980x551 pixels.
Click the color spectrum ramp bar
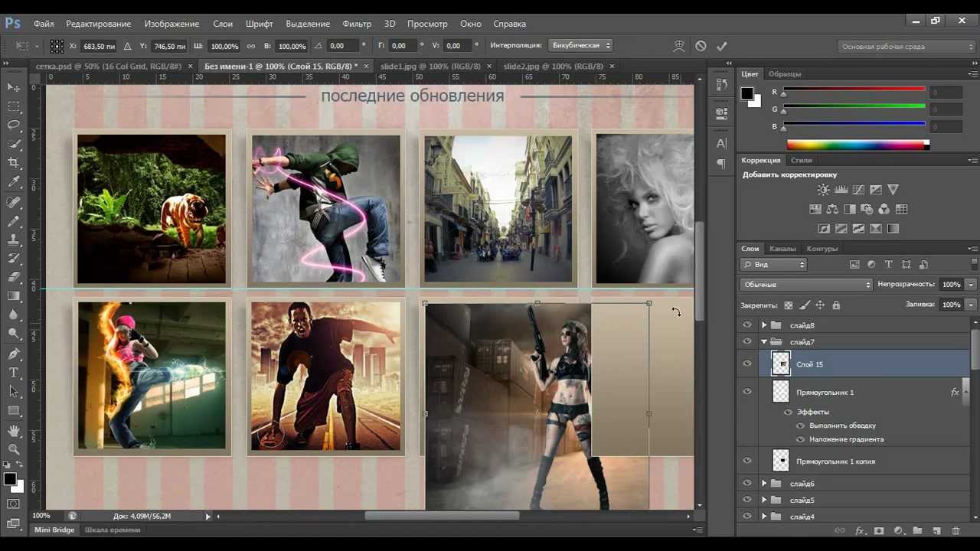tap(856, 145)
